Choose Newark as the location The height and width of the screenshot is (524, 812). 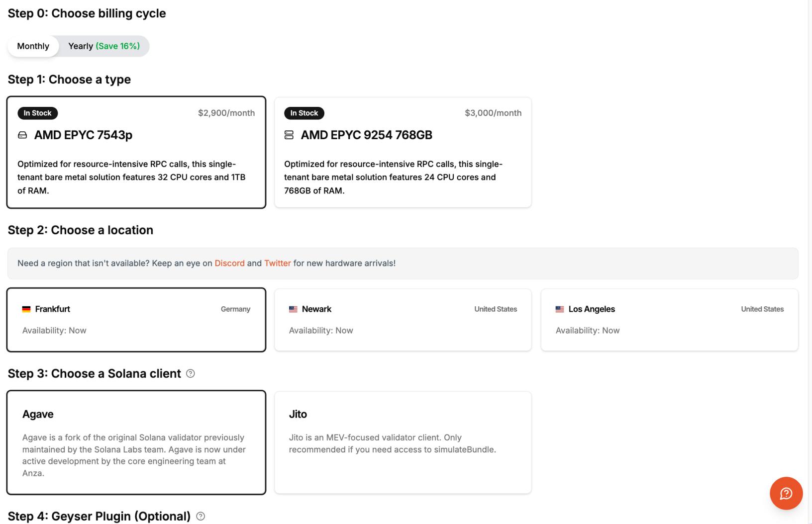pyautogui.click(x=403, y=320)
